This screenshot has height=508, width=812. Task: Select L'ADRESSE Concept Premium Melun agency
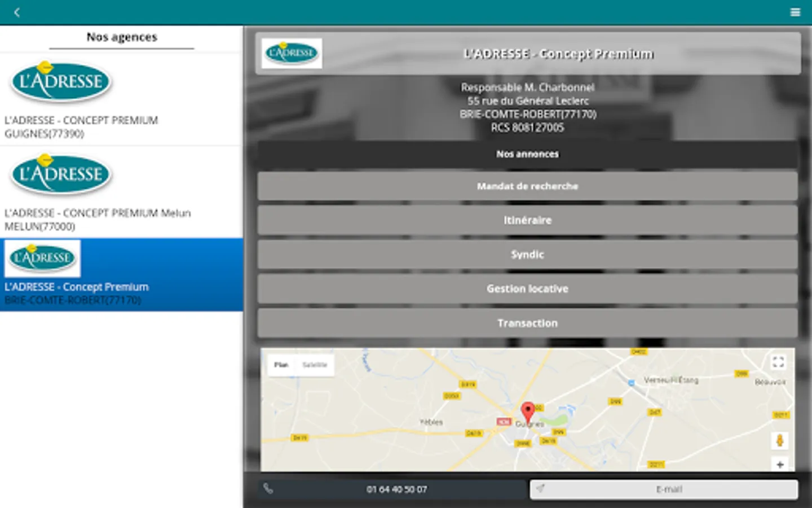121,192
